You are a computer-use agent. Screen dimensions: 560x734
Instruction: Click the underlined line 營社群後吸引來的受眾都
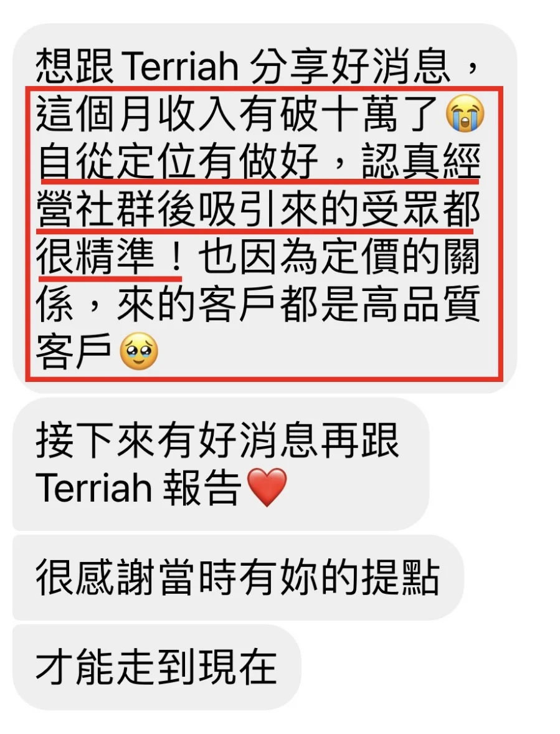coord(259,211)
